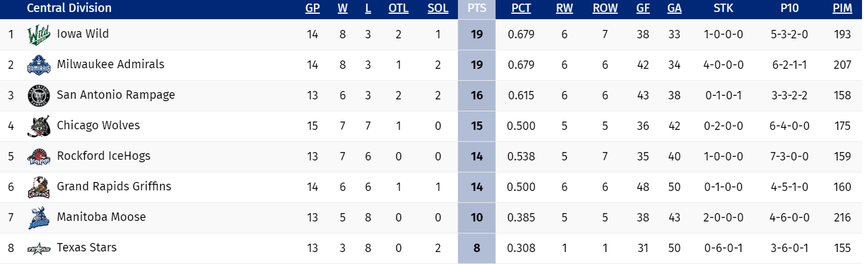
Task: Open the Texas Stars team name
Action: pos(87,248)
